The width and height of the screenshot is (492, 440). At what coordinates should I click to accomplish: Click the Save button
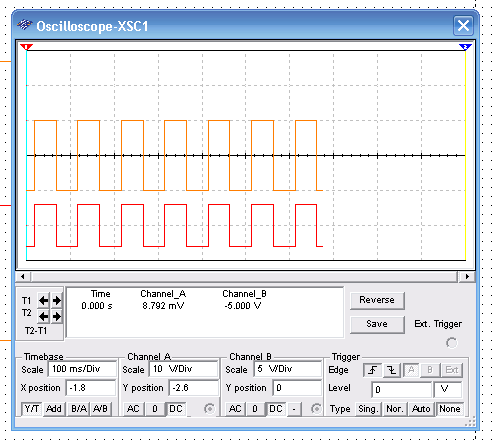pyautogui.click(x=377, y=324)
